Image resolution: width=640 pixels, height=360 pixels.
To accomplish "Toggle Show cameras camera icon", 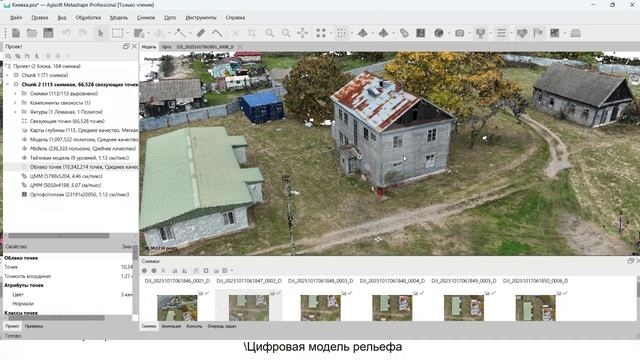I will click(460, 33).
